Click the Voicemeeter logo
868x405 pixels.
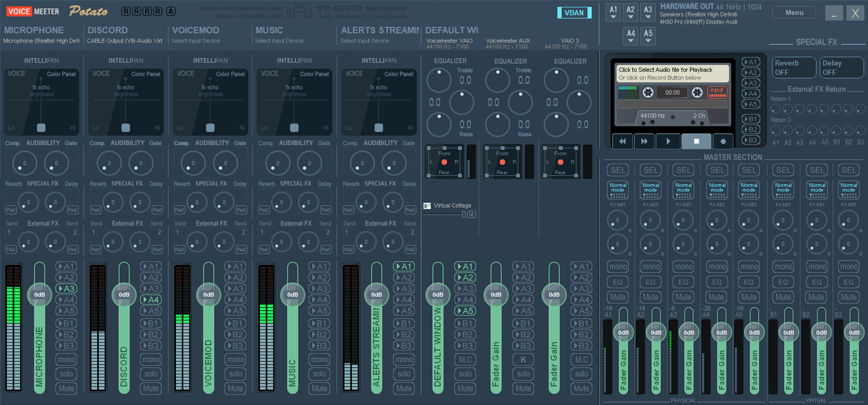(33, 11)
